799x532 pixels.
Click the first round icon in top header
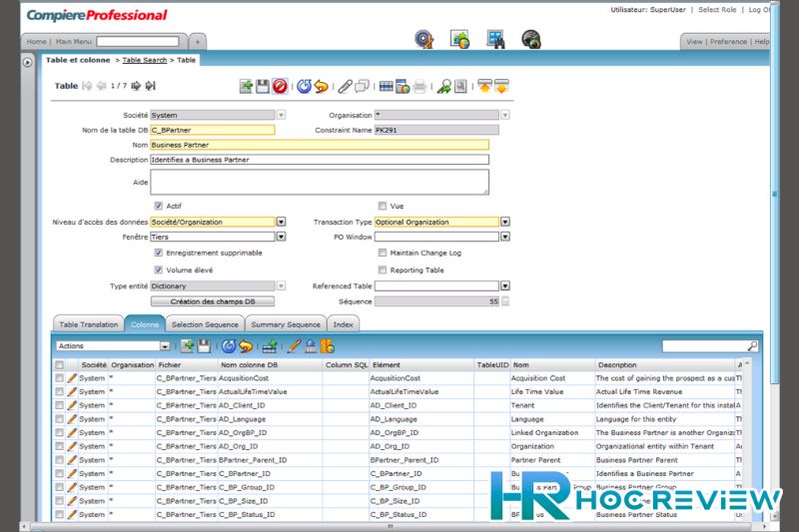point(423,39)
